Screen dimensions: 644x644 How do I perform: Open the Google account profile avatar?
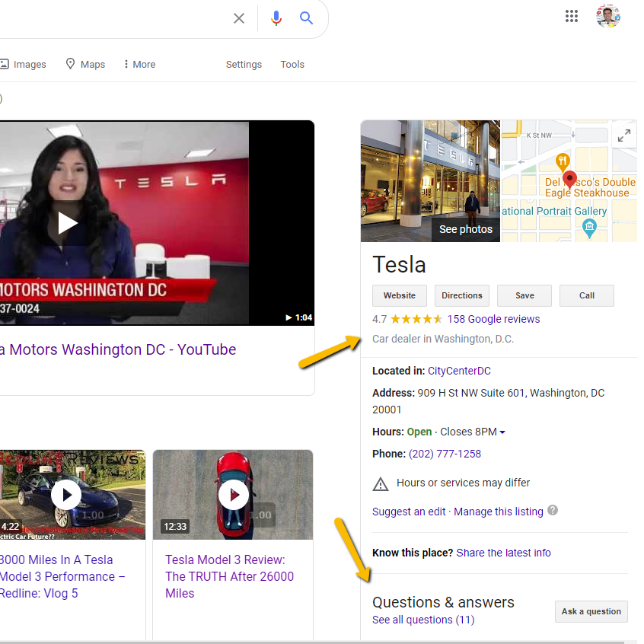pos(608,16)
